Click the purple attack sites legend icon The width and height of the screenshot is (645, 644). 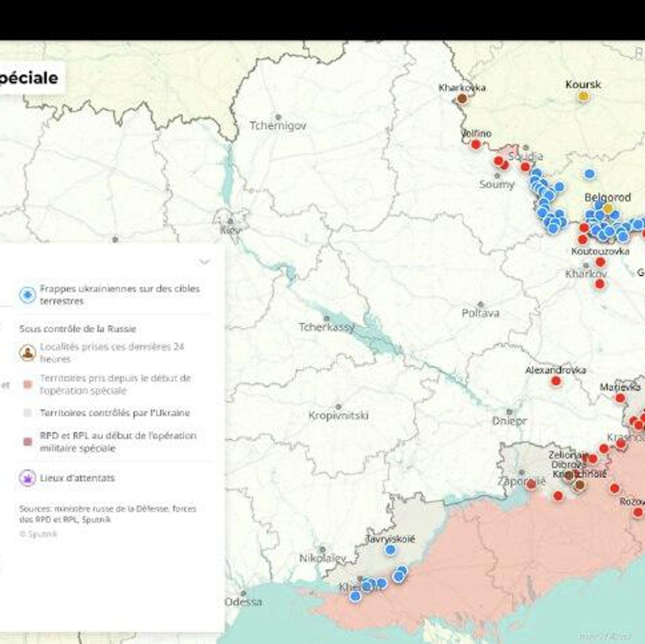28,478
